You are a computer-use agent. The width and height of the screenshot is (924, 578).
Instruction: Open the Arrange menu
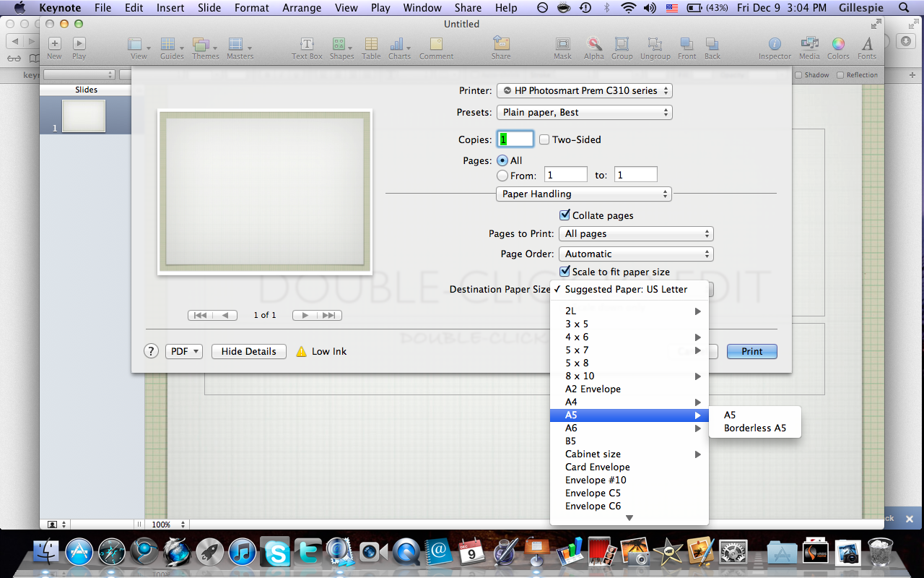pyautogui.click(x=302, y=8)
